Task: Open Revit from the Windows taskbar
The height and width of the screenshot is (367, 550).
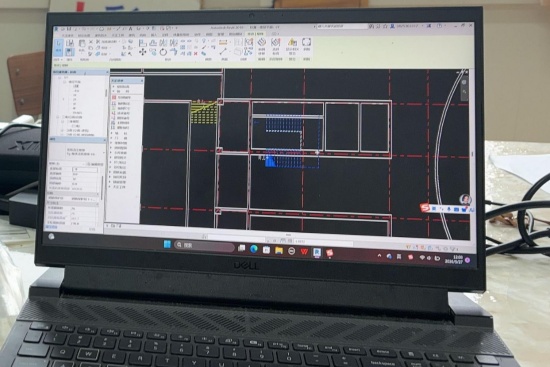Action: [x=317, y=252]
